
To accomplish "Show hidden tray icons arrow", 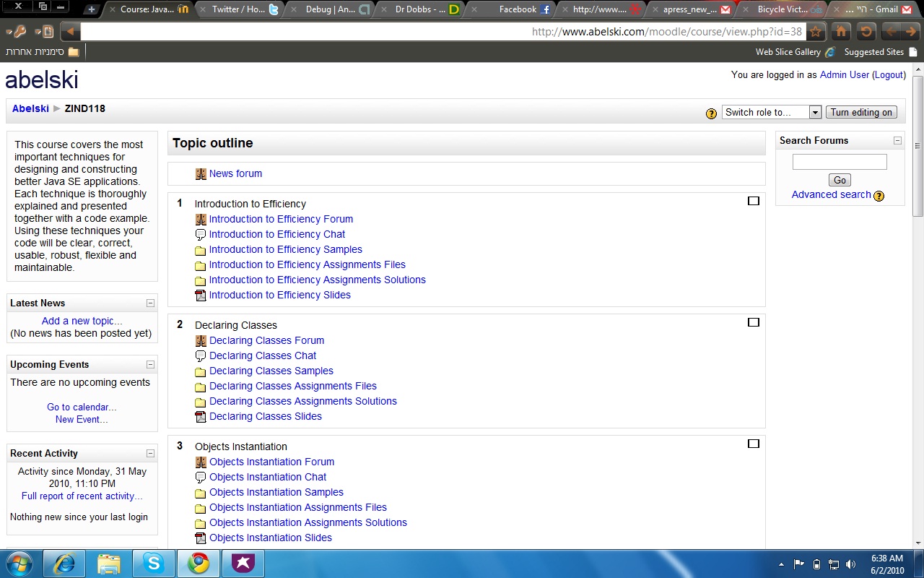I will coord(781,564).
